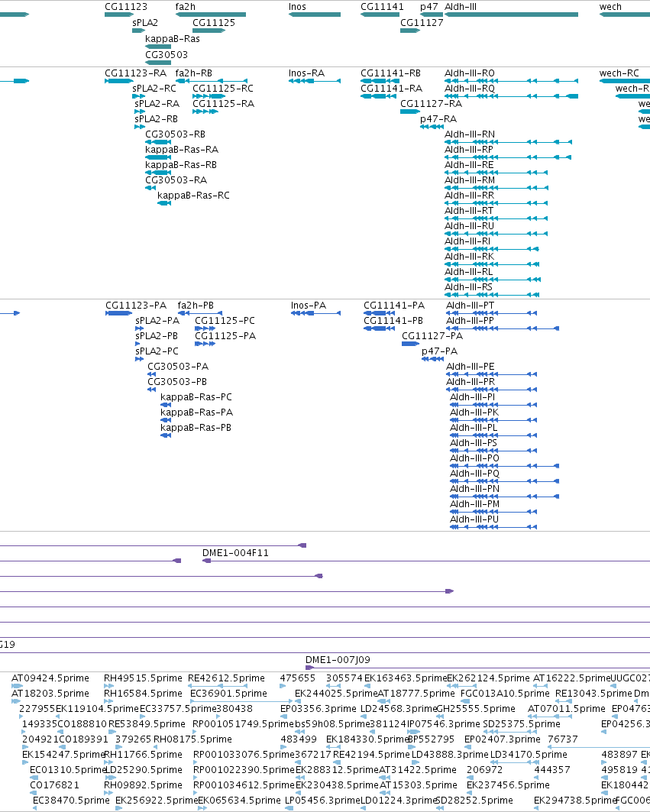Image resolution: width=650 pixels, height=812 pixels.
Task: Click the Aldh-III-PE protein label
Action: point(471,367)
